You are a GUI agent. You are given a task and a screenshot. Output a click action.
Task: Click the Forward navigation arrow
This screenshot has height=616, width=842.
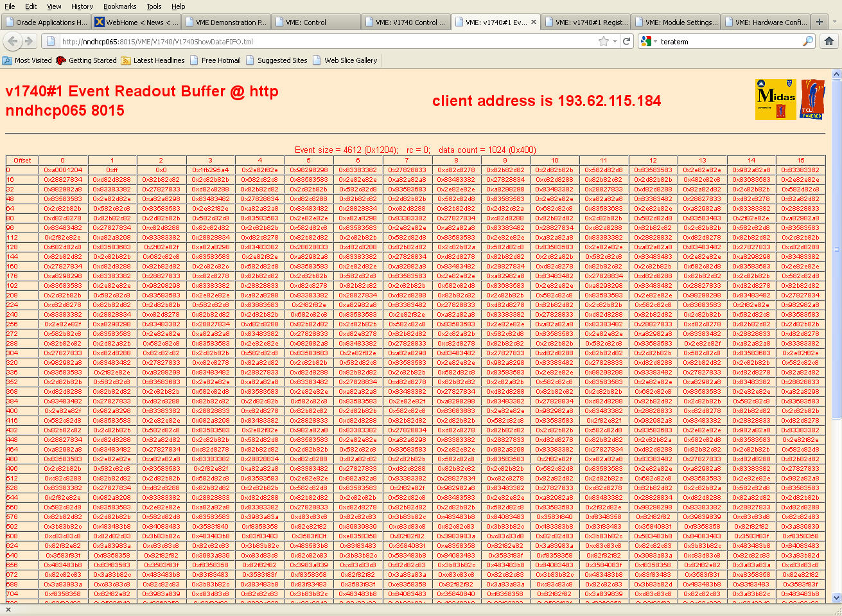pos(29,41)
